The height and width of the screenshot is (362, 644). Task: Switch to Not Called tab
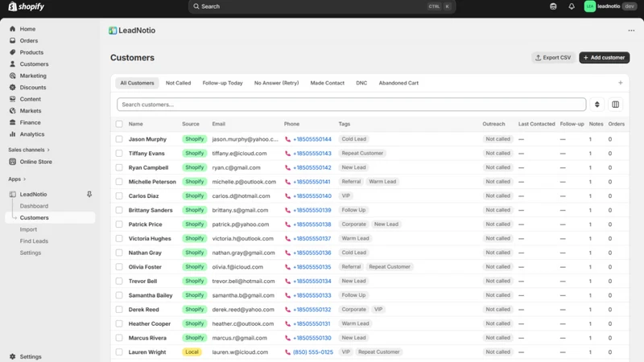tap(178, 83)
